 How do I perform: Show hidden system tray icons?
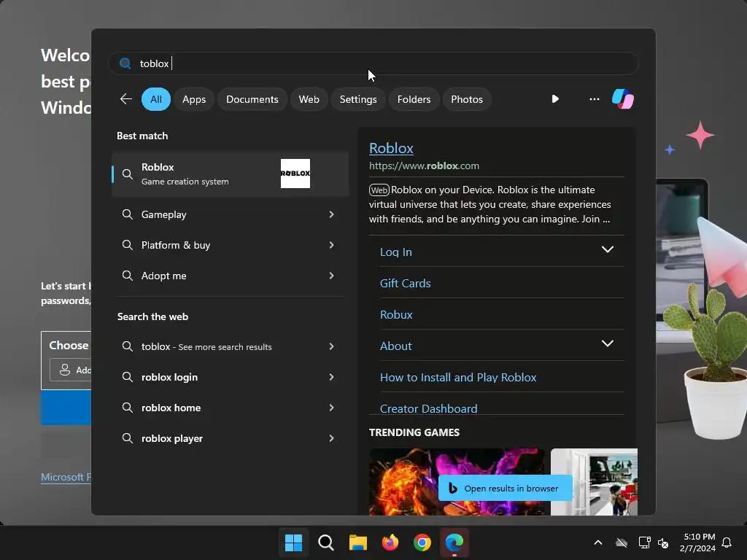point(598,542)
